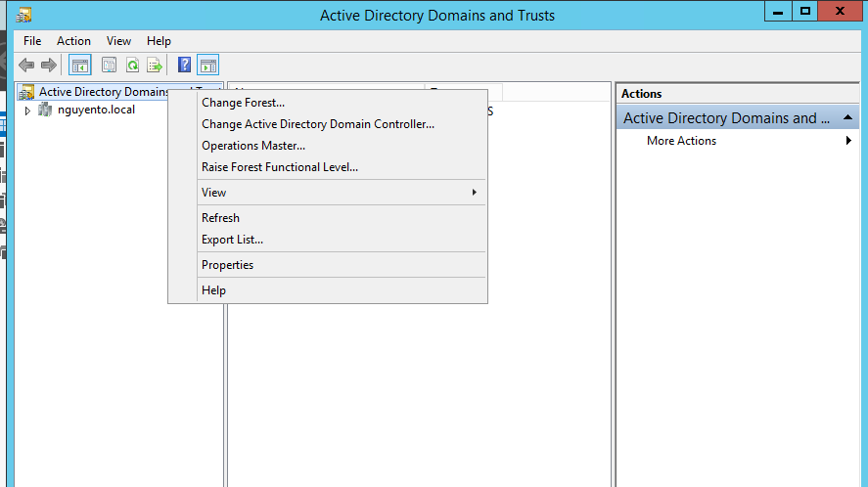Click the Export List toolbar icon
868x487 pixels.
pos(155,66)
